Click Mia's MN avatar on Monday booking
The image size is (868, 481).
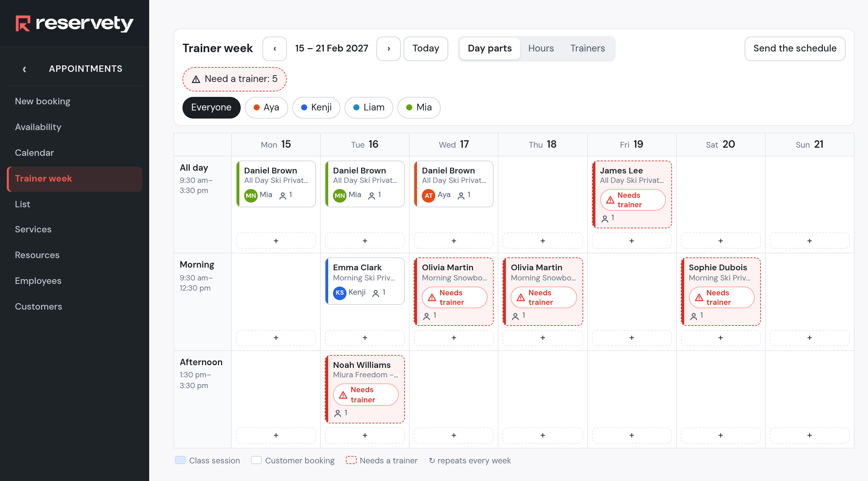(x=251, y=195)
